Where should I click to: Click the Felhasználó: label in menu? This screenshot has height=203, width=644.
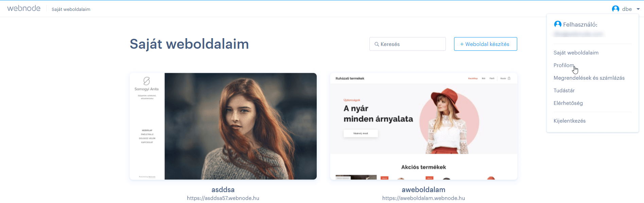pos(580,25)
